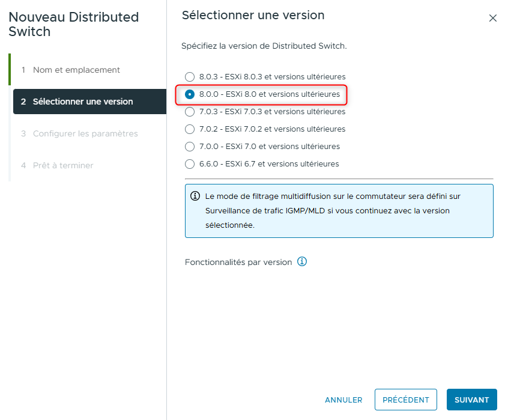508x420 pixels.
Task: Click the blue IGMP/MLD information banner
Action: click(339, 211)
